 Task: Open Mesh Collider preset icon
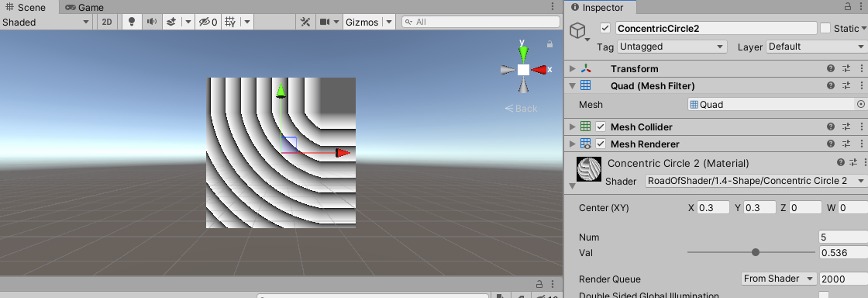point(846,126)
